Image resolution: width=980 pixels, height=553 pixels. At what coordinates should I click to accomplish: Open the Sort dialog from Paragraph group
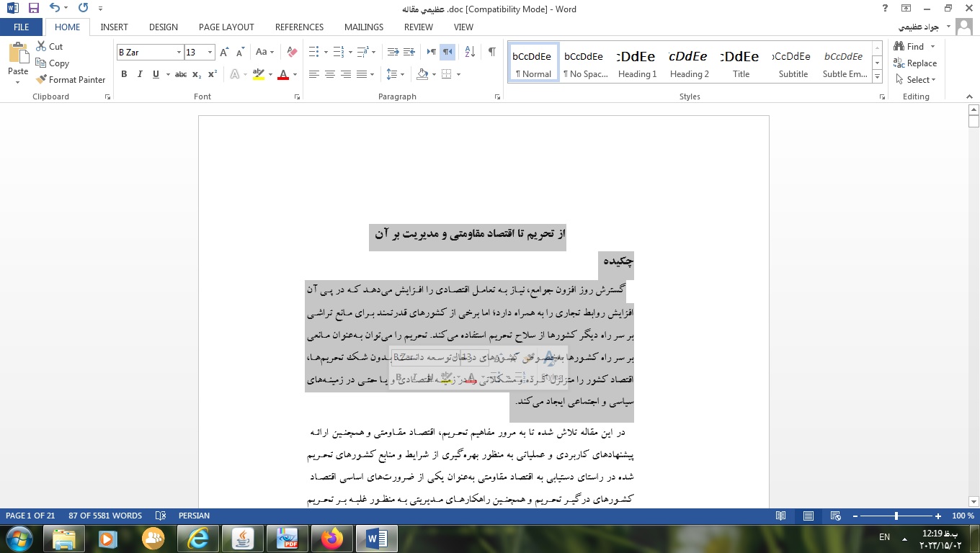(470, 52)
